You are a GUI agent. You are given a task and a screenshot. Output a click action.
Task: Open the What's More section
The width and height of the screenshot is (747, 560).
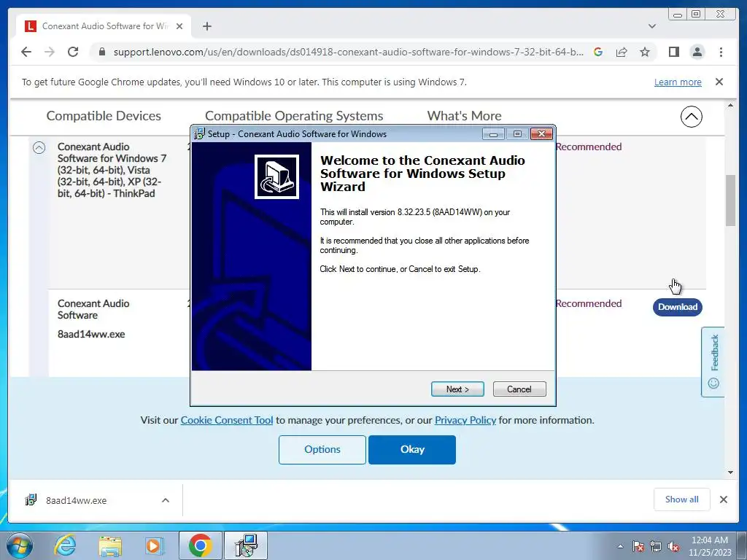(464, 116)
